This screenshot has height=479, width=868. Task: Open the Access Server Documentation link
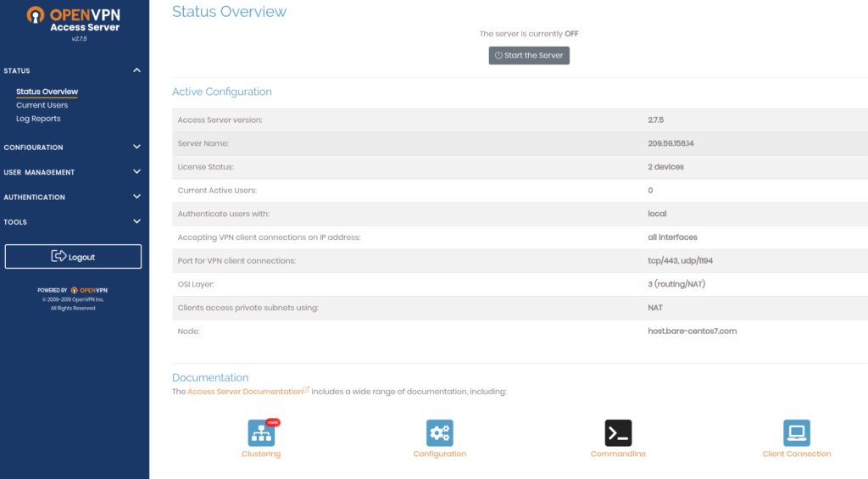click(244, 392)
